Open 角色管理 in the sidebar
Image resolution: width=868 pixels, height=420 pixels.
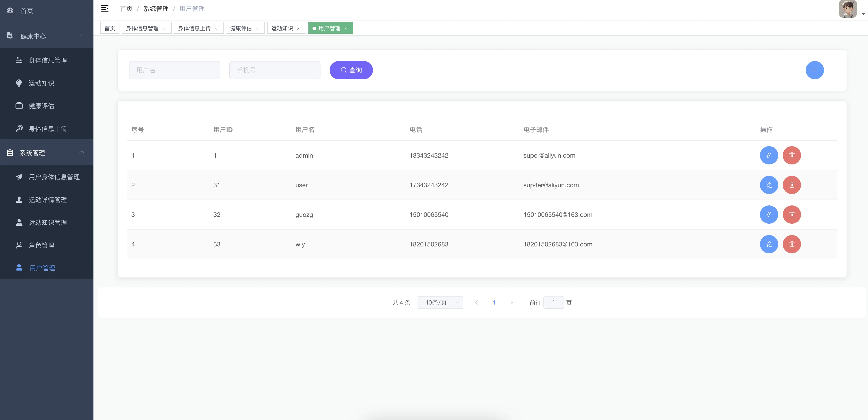41,245
